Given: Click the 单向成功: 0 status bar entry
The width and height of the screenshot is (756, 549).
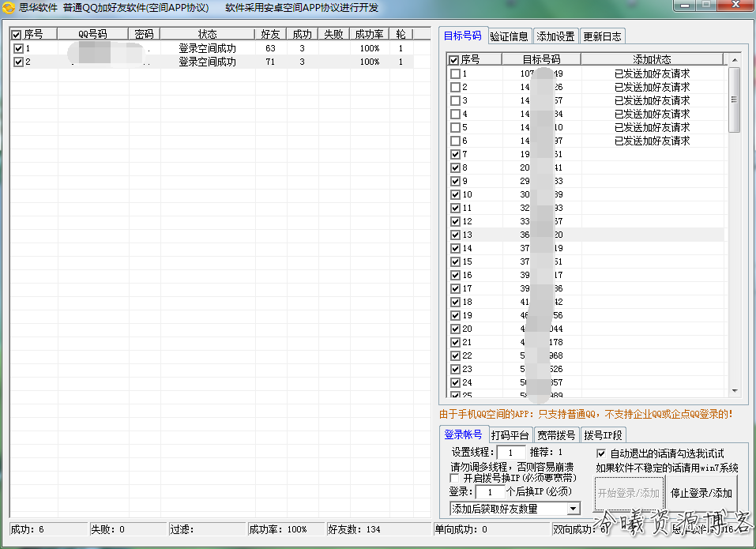Looking at the screenshot, I should point(492,529).
